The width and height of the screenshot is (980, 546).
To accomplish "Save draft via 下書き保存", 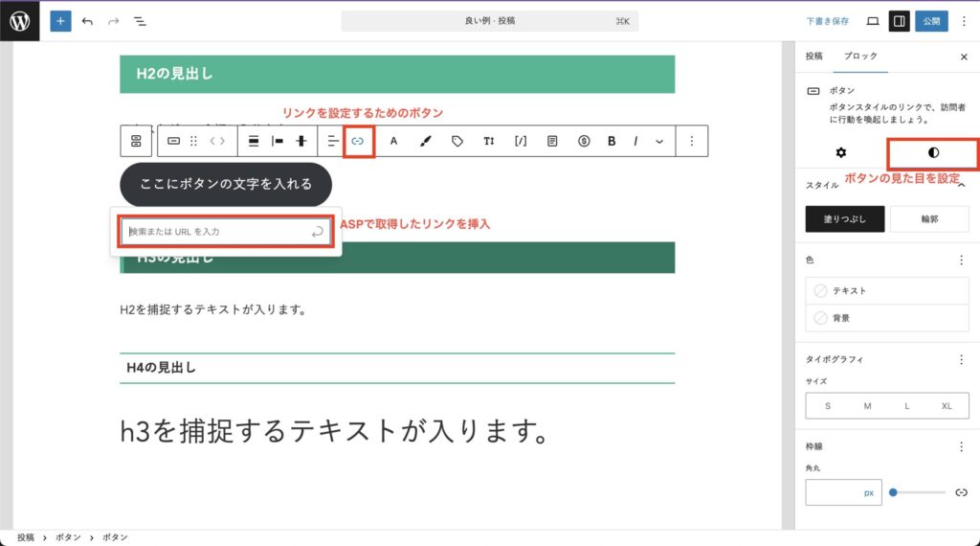I will point(827,21).
